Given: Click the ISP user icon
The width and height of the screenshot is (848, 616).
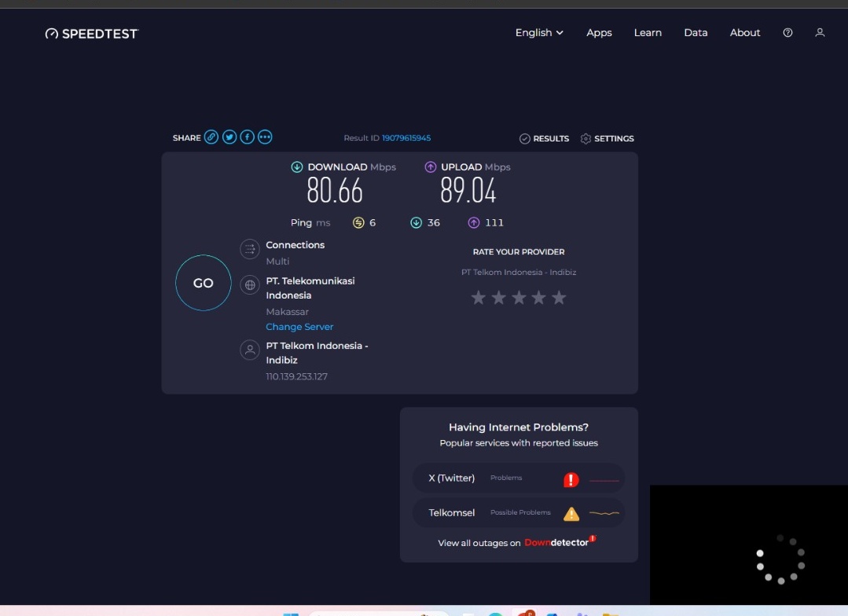Looking at the screenshot, I should point(250,350).
